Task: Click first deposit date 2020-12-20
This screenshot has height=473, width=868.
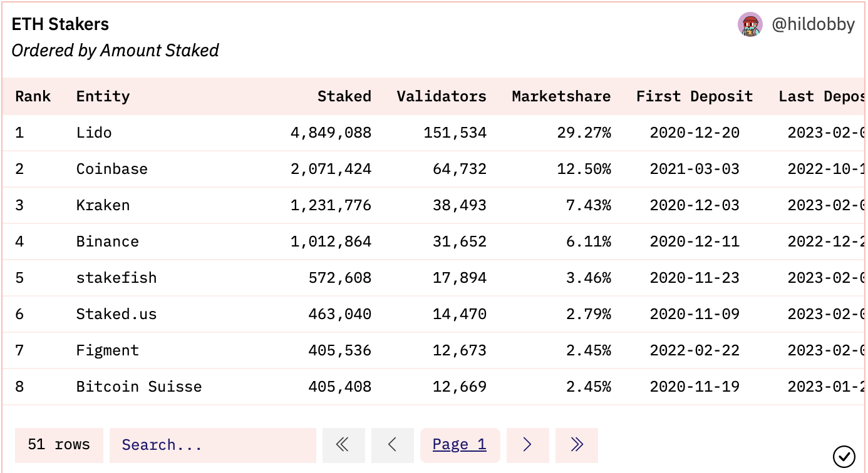Action: 695,133
